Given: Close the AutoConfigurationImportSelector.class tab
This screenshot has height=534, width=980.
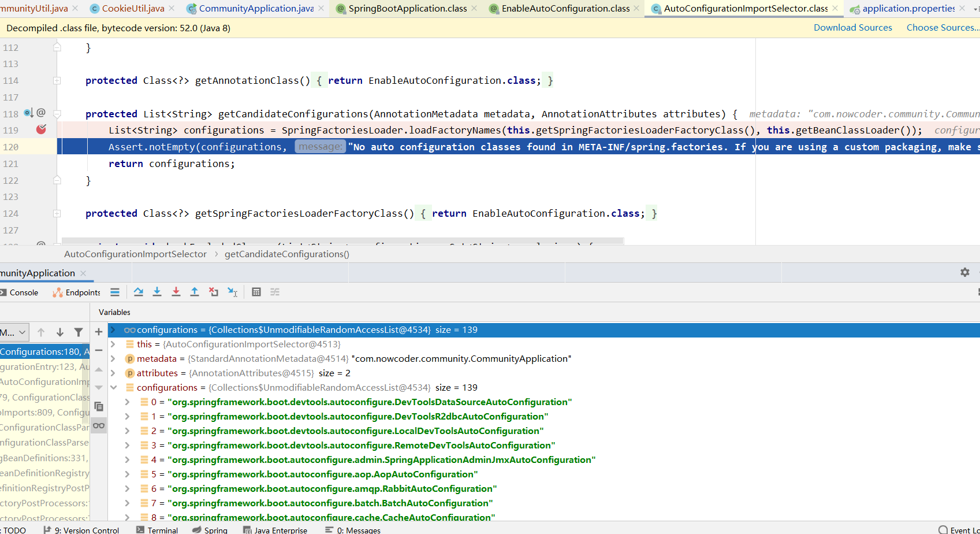Looking at the screenshot, I should tap(835, 8).
